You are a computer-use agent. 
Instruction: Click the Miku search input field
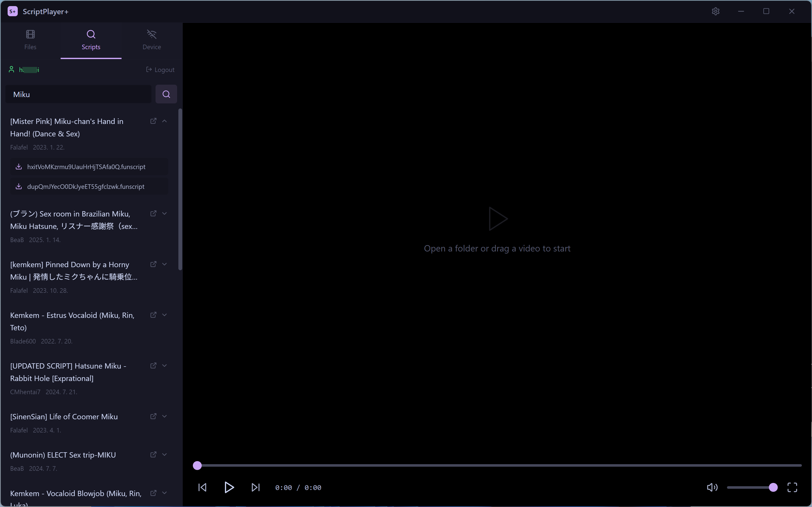(79, 94)
